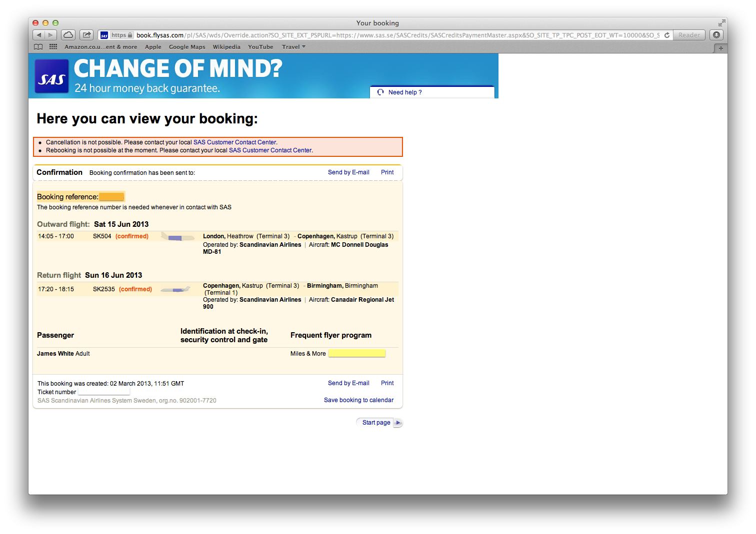This screenshot has width=756, height=534.
Task: Click Save booking to calendar
Action: tap(358, 400)
